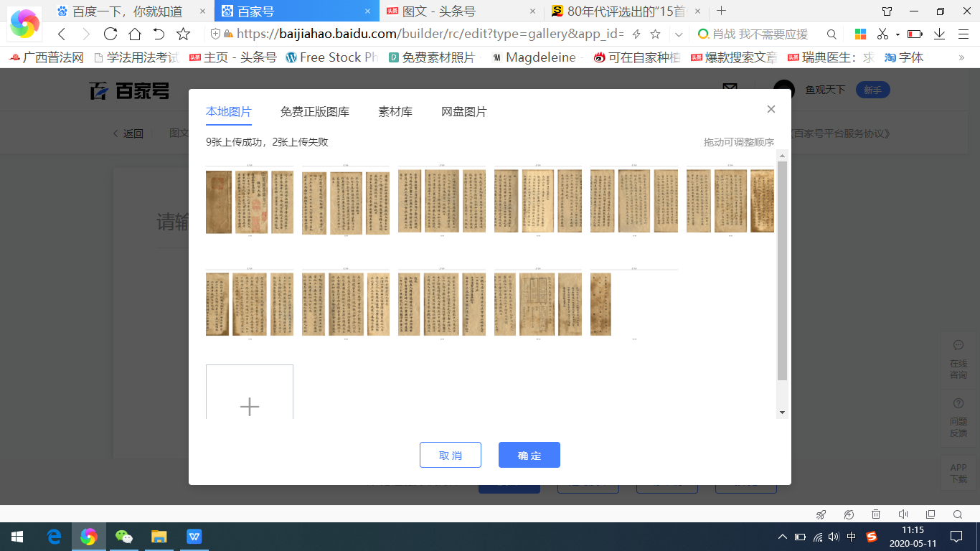Open the scissors tool dropdown arrow
This screenshot has height=551, width=980.
[x=897, y=34]
